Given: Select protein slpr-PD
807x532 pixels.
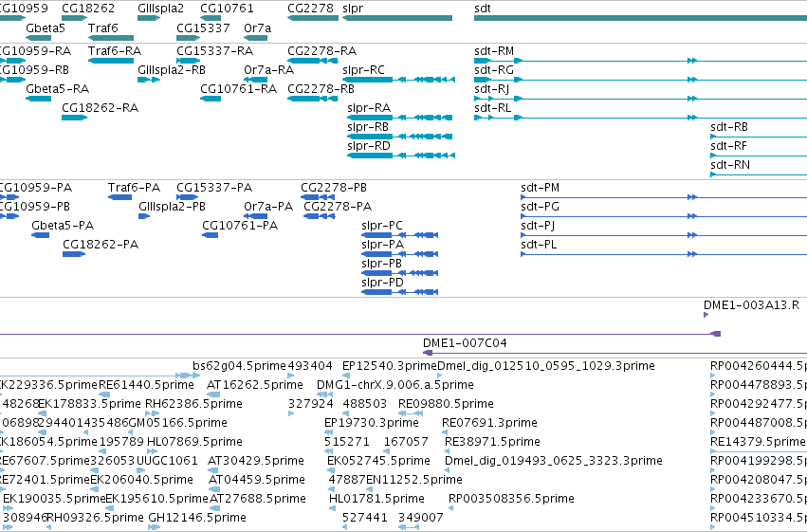Looking at the screenshot, I should (x=383, y=283).
